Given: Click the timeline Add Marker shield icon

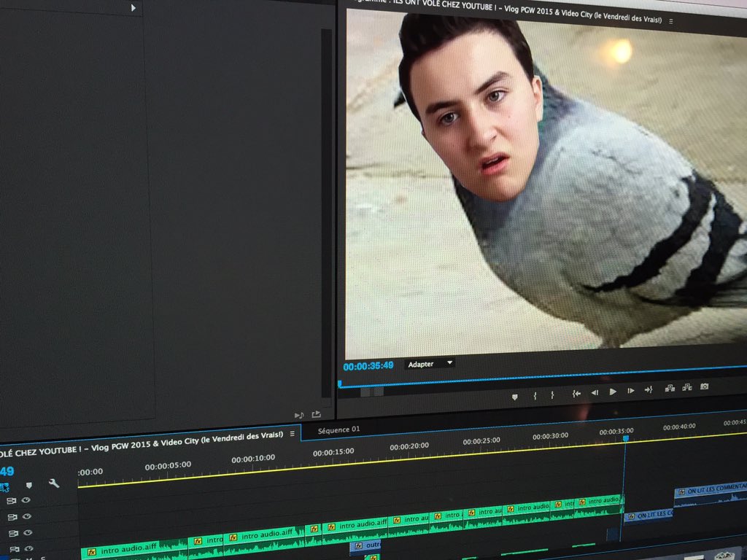Looking at the screenshot, I should click(29, 485).
